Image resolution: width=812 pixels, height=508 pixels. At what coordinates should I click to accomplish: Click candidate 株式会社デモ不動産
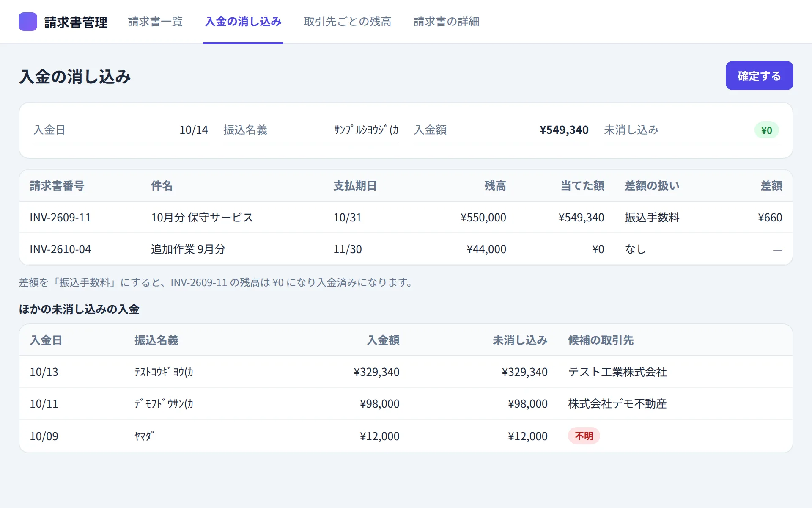click(x=617, y=403)
